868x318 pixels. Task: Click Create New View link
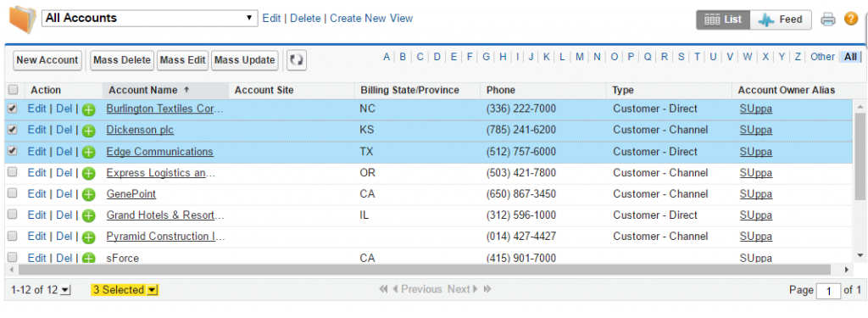(371, 19)
